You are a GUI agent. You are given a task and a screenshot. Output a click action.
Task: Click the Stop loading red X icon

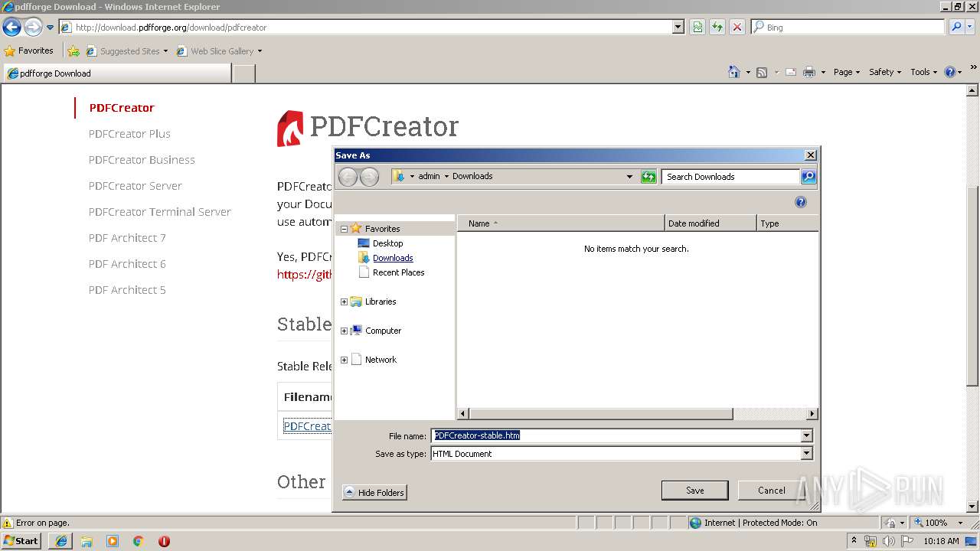coord(737,27)
